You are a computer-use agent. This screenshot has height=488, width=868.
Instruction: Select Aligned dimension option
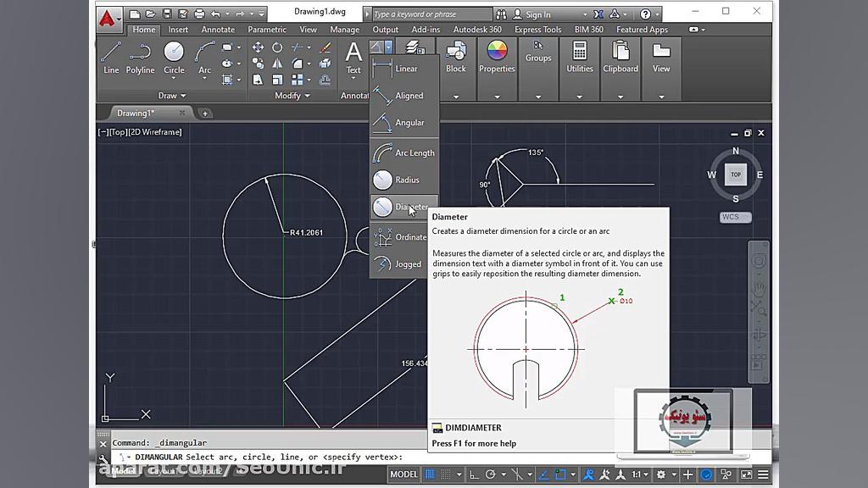coord(404,96)
